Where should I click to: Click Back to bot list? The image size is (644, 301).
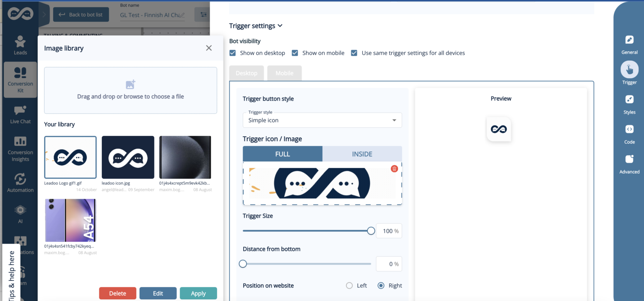click(81, 14)
